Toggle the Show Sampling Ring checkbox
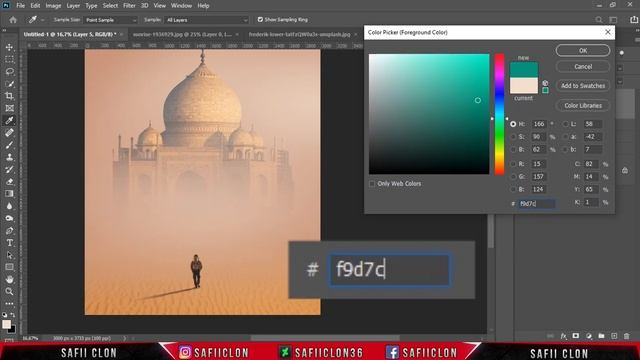This screenshot has height=360, width=640. pos(260,20)
